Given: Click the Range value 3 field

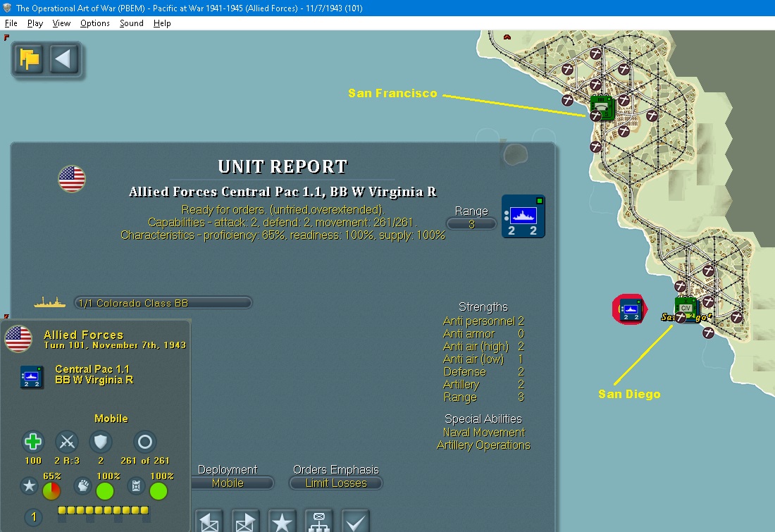Looking at the screenshot, I should 471,224.
